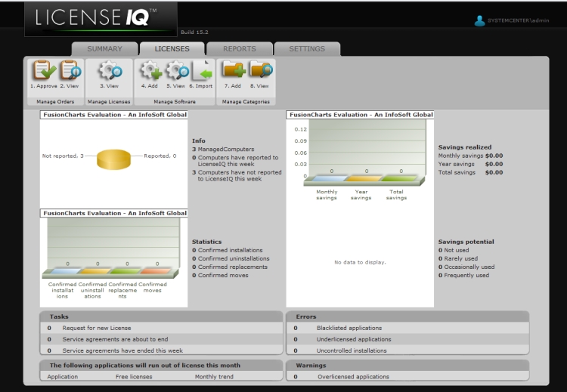Open Underlicensed applications error row
The width and height of the screenshot is (567, 392).
click(407, 339)
